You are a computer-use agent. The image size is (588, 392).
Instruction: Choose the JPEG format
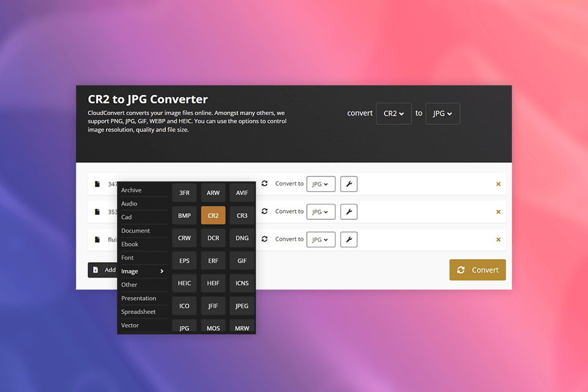pyautogui.click(x=242, y=306)
